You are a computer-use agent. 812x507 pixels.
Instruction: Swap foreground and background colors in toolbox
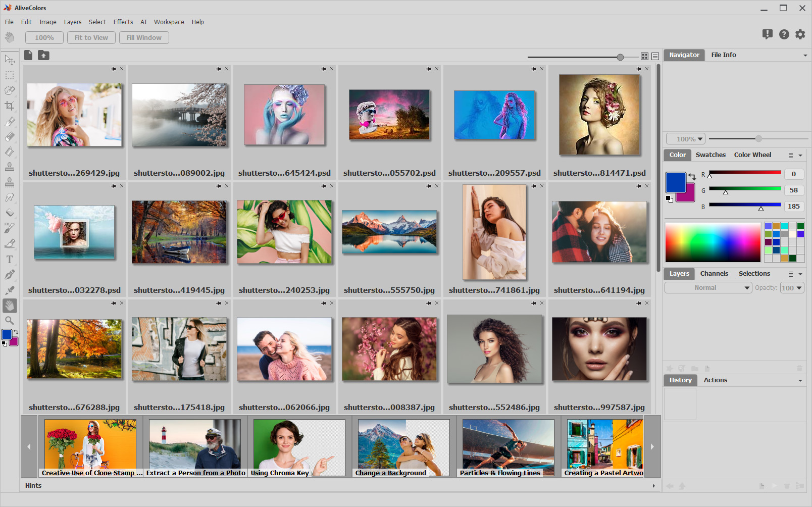16,332
